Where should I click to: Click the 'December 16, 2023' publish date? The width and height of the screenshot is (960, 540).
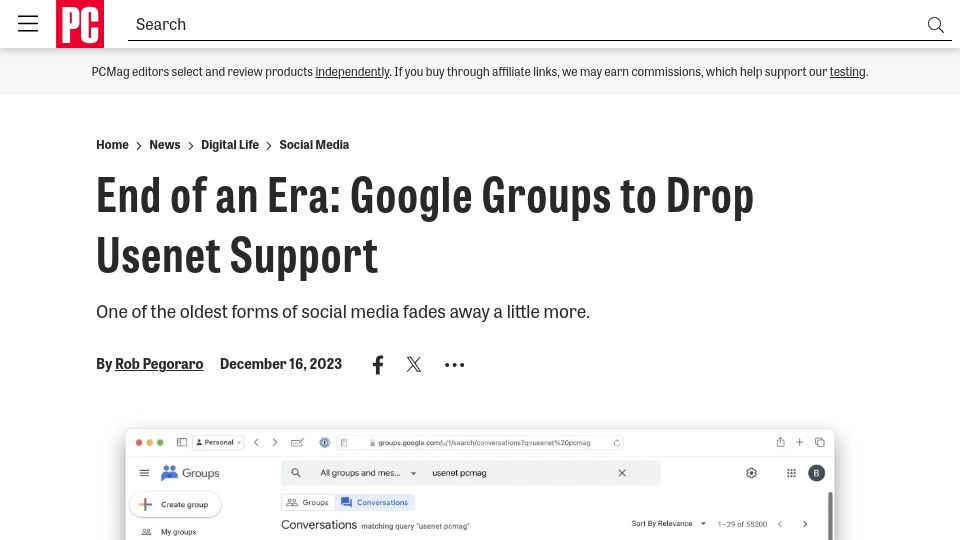tap(281, 364)
